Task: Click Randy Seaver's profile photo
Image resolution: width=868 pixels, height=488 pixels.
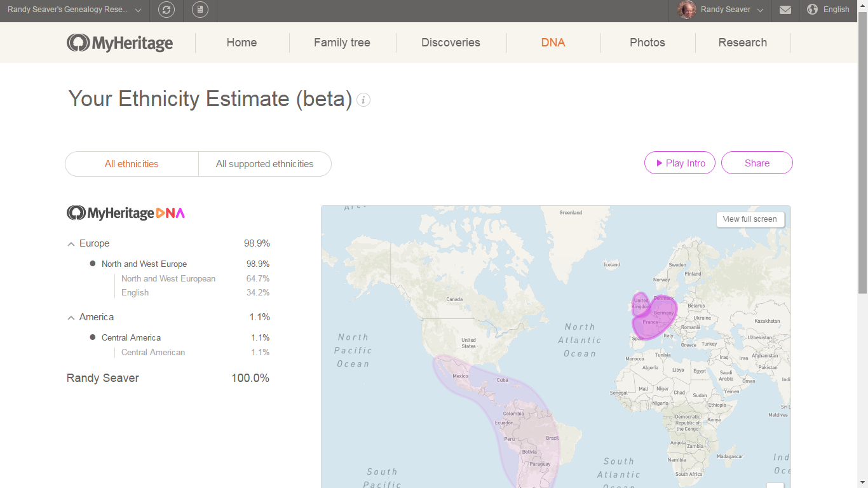Action: pyautogui.click(x=687, y=10)
